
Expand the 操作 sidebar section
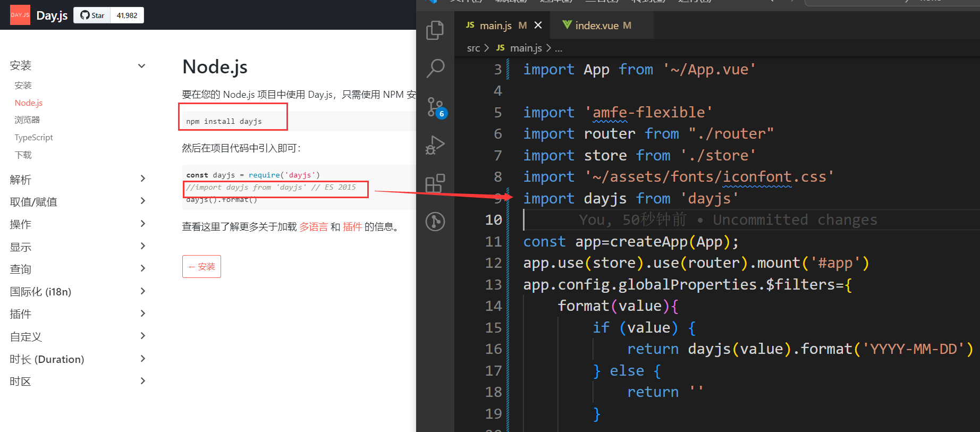pos(142,224)
